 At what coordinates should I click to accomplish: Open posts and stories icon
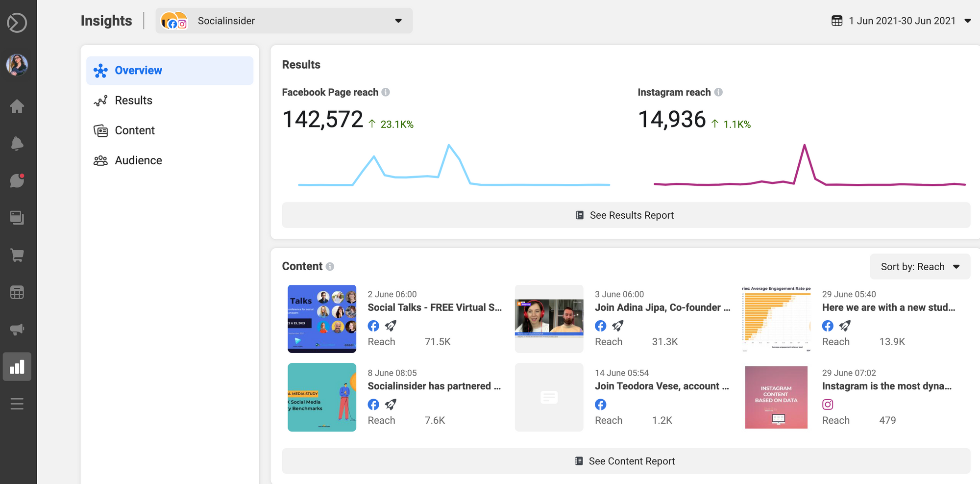[x=17, y=218]
